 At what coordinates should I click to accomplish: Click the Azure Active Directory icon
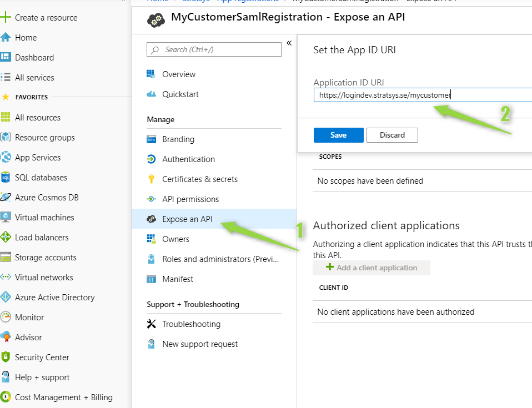point(6,297)
